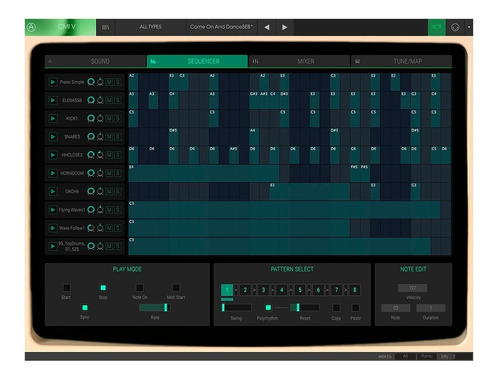Screen dimensions: 500x380
Task: Click the second knob on ORCH6 track
Action: pos(100,191)
